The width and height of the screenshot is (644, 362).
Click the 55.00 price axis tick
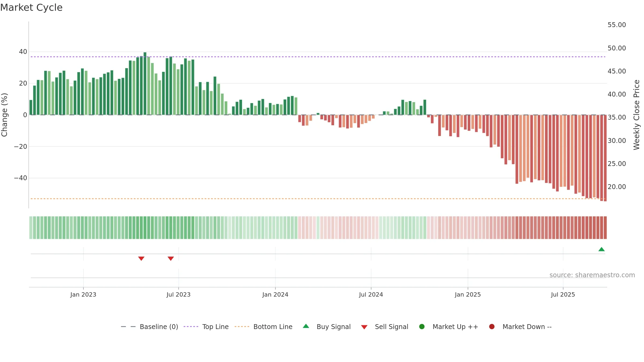pyautogui.click(x=617, y=25)
